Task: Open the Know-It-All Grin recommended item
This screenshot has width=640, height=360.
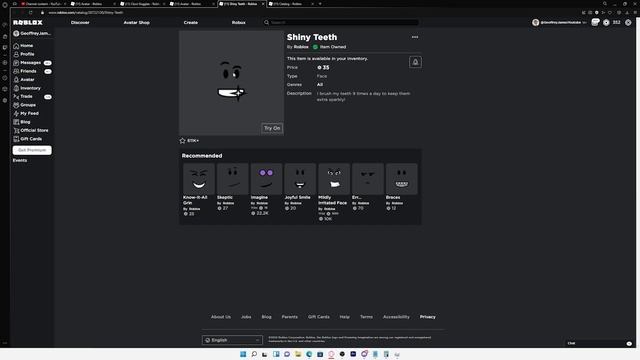Action: pos(199,179)
